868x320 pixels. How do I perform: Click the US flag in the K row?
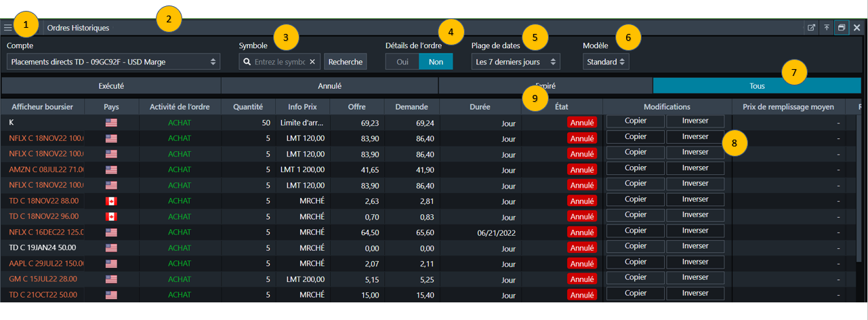[111, 123]
